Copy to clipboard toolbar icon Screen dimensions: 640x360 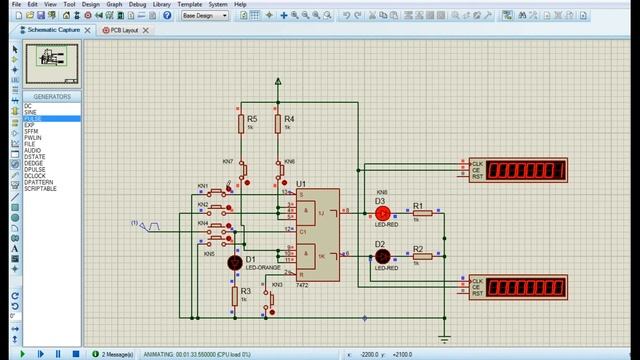[x=383, y=16]
